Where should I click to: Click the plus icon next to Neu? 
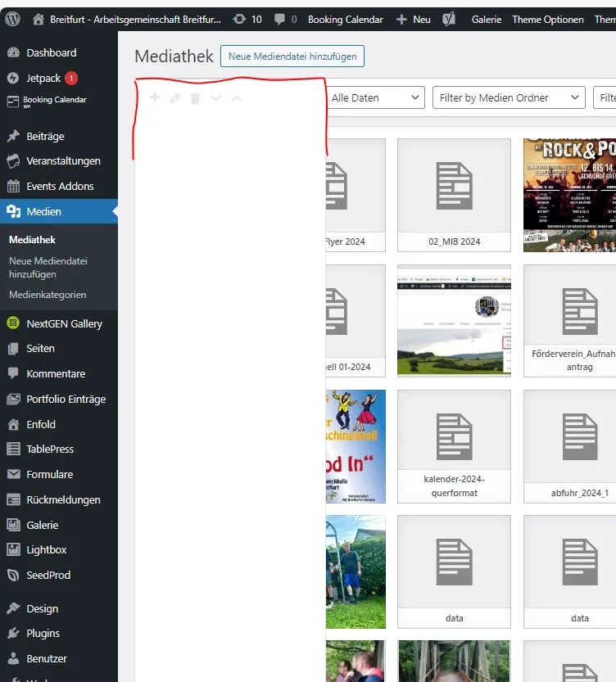401,19
